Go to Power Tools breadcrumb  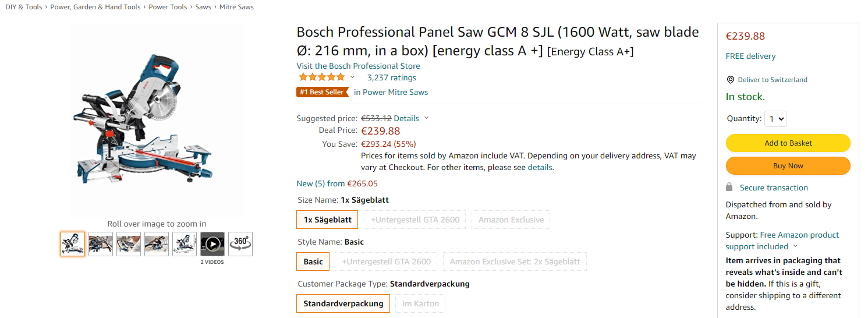pyautogui.click(x=168, y=7)
